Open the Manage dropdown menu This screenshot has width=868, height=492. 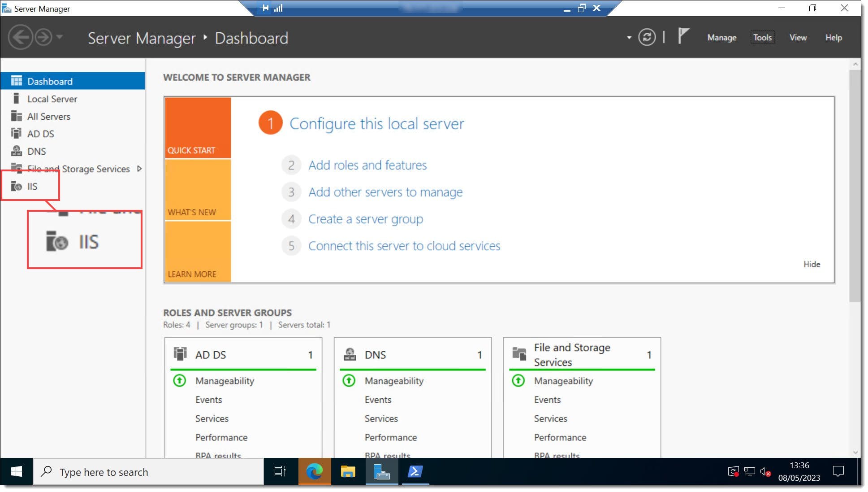[x=722, y=37]
